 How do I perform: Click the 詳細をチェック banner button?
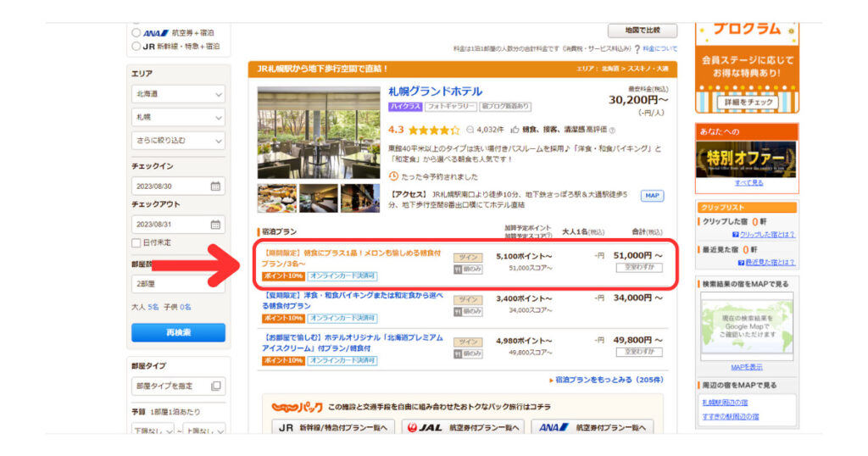(x=748, y=103)
